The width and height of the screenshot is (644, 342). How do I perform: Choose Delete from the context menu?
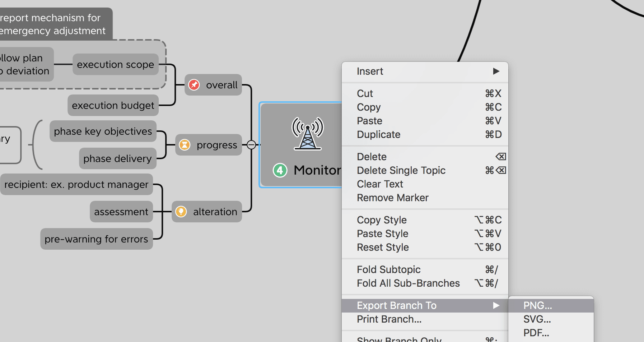click(x=425, y=157)
